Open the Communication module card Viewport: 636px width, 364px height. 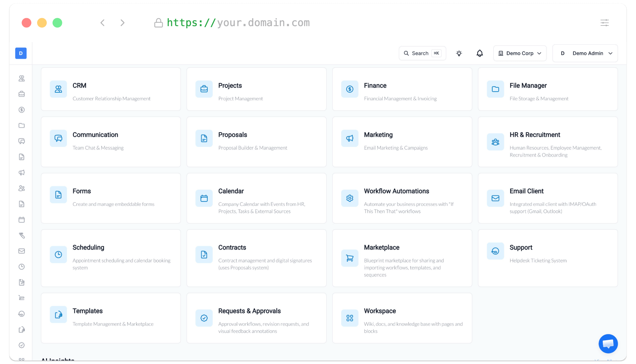(x=111, y=142)
